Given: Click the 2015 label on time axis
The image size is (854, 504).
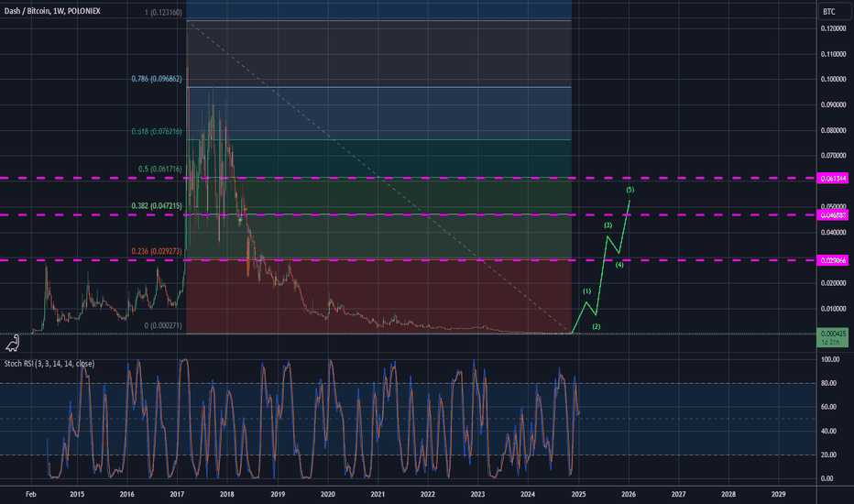Looking at the screenshot, I should pos(77,494).
